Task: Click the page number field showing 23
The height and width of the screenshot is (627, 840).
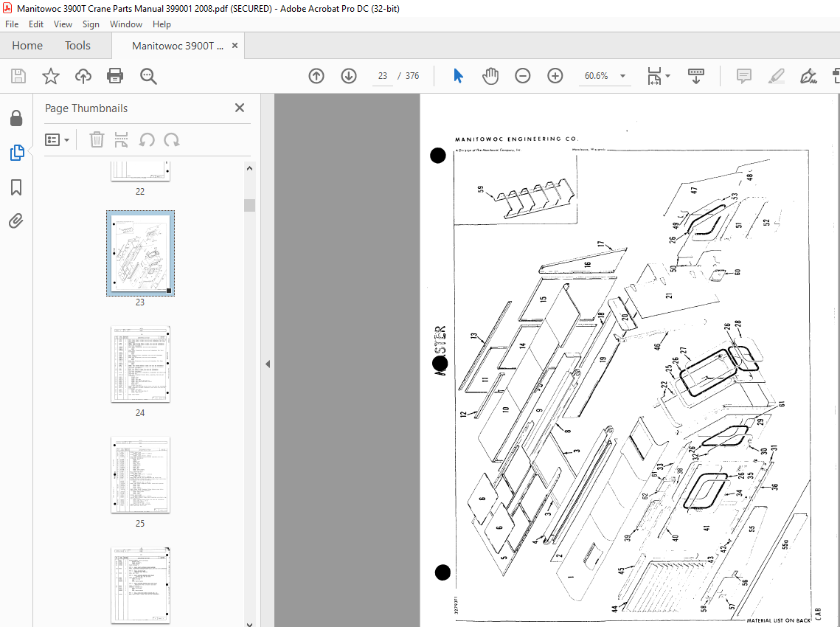Action: tap(383, 76)
